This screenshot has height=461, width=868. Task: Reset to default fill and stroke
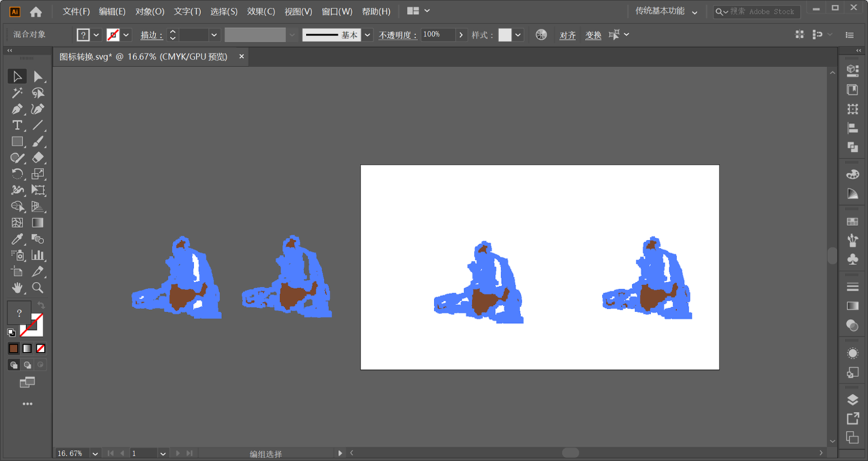coord(12,332)
